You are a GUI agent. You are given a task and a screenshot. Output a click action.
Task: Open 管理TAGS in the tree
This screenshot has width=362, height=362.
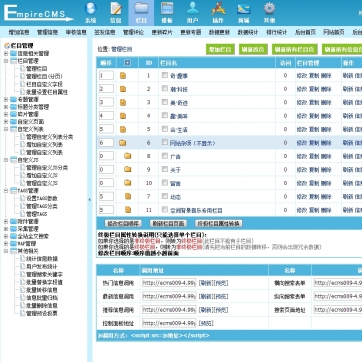37,214
